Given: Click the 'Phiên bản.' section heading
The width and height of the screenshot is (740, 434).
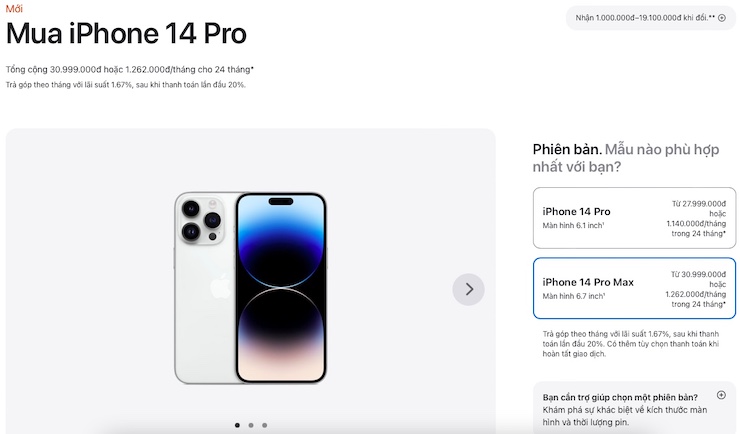Looking at the screenshot, I should (x=567, y=150).
